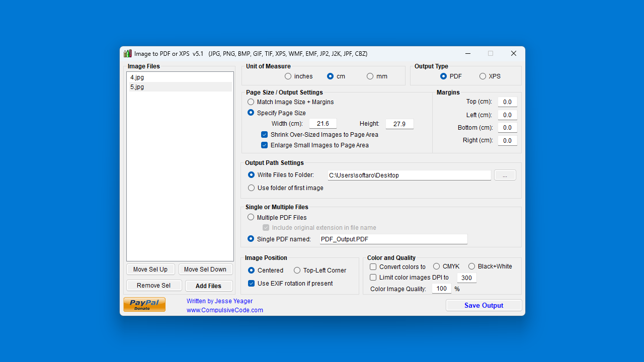Click the page Width input field
Image resolution: width=644 pixels, height=362 pixels.
pyautogui.click(x=323, y=124)
